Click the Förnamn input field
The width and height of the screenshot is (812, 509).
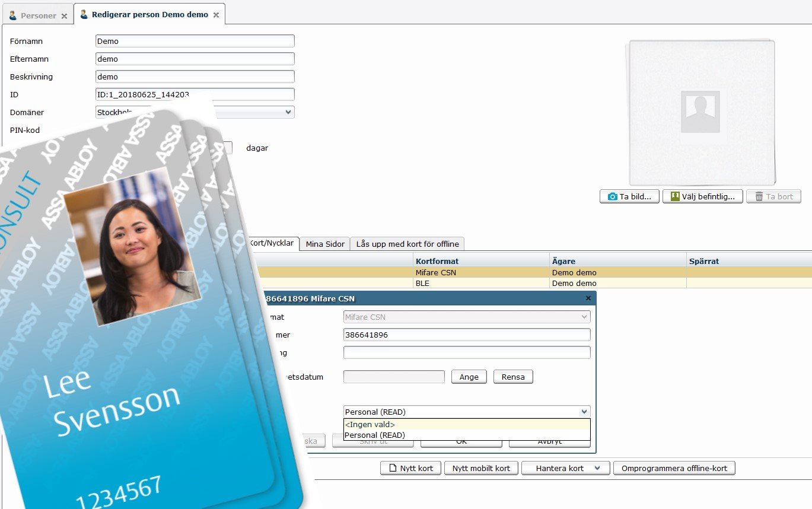(195, 42)
